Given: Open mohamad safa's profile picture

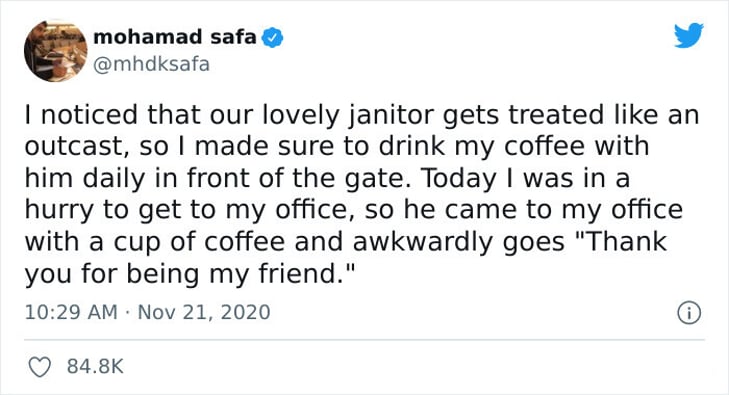Looking at the screenshot, I should pos(55,50).
